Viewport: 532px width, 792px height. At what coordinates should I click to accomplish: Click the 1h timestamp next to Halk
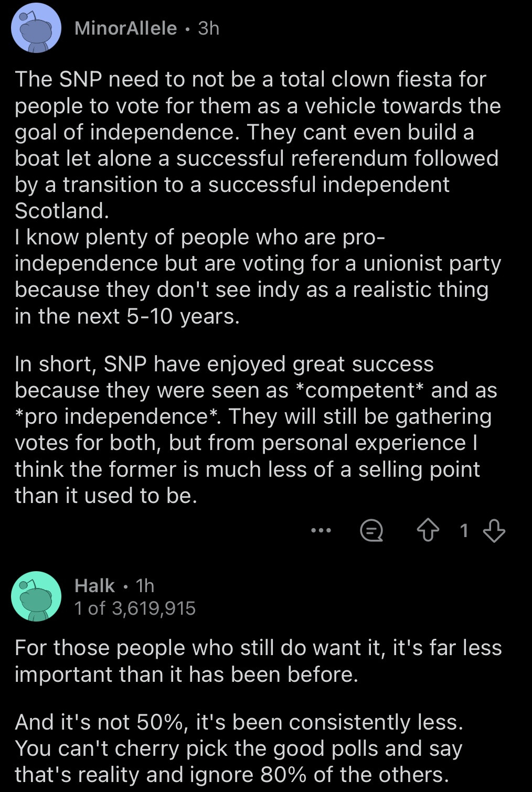[145, 585]
